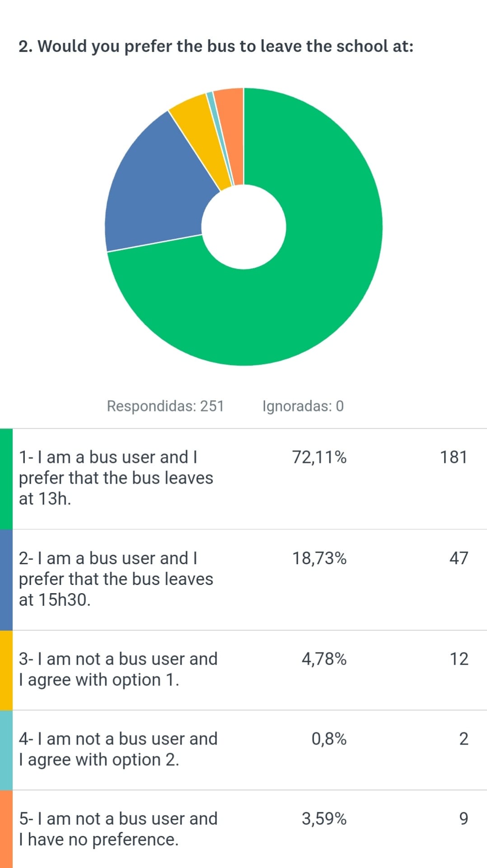
Task: Click the Ignoradas: 0 label
Action: click(x=303, y=406)
